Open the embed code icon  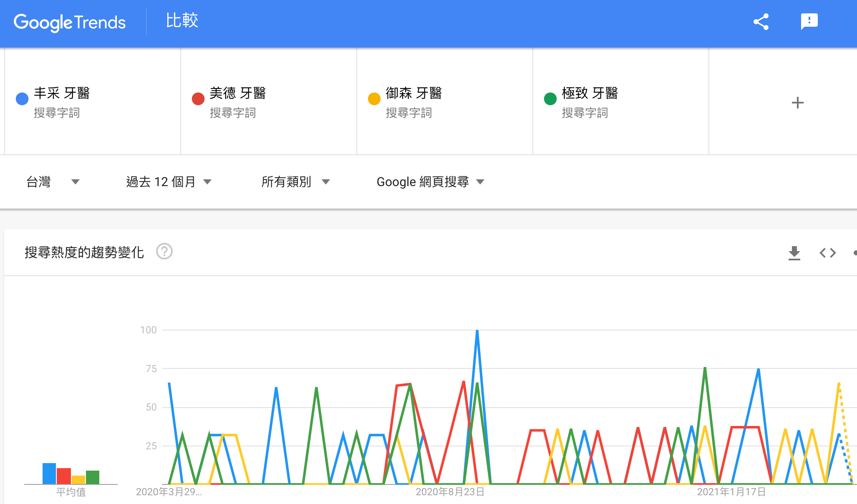click(828, 253)
